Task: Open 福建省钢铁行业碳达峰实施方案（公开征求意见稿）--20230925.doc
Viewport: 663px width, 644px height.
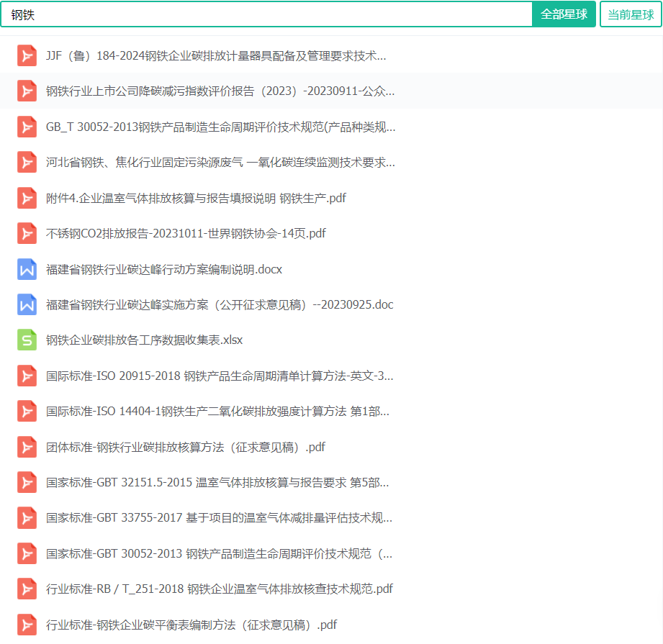Action: pos(220,304)
